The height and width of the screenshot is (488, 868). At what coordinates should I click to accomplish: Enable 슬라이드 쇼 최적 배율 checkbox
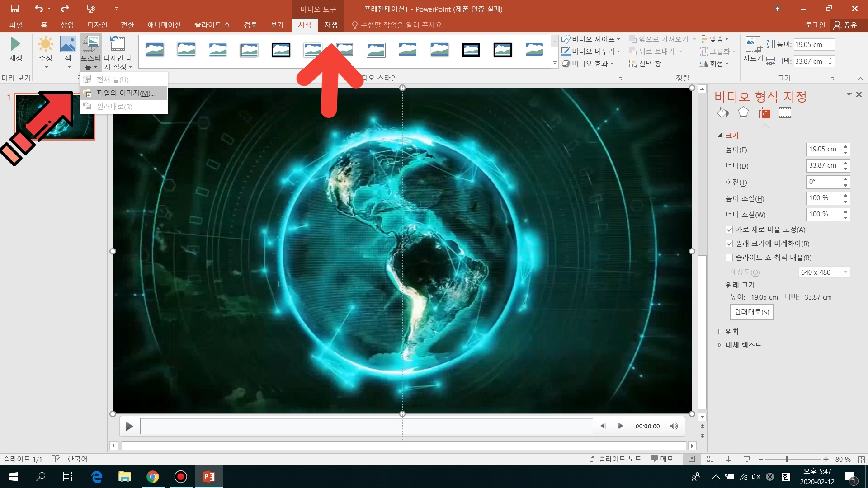(x=729, y=258)
